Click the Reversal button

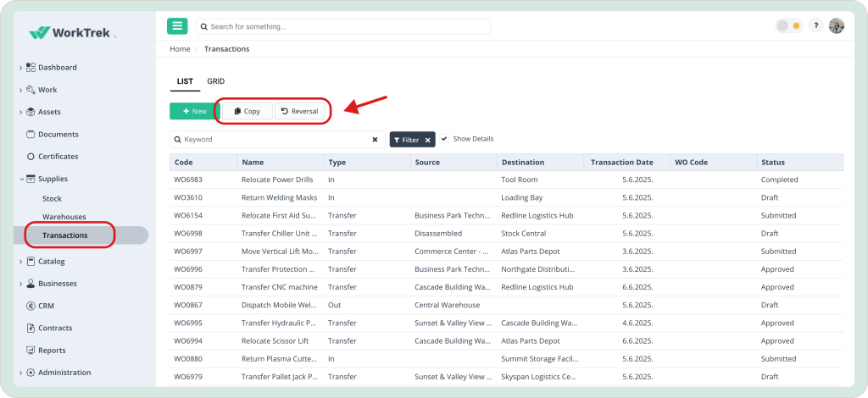(x=299, y=111)
